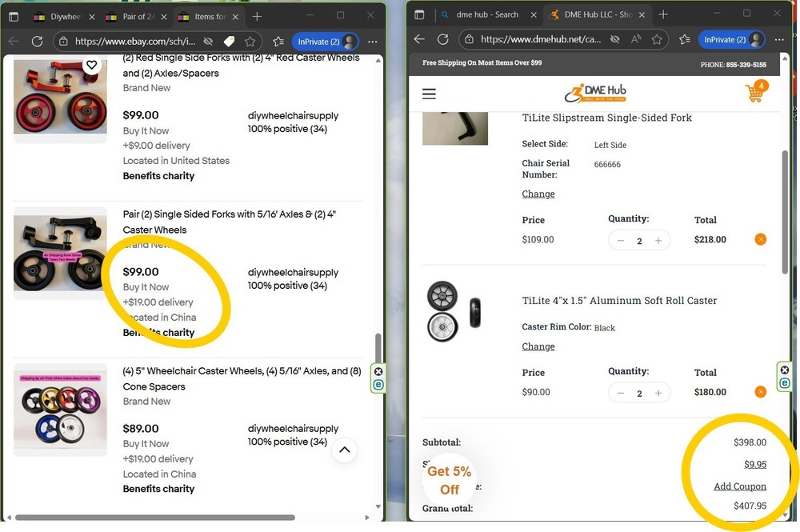Click the eBay horizontal scrollbar
Viewport: 800px width, 532px height.
(x=155, y=518)
